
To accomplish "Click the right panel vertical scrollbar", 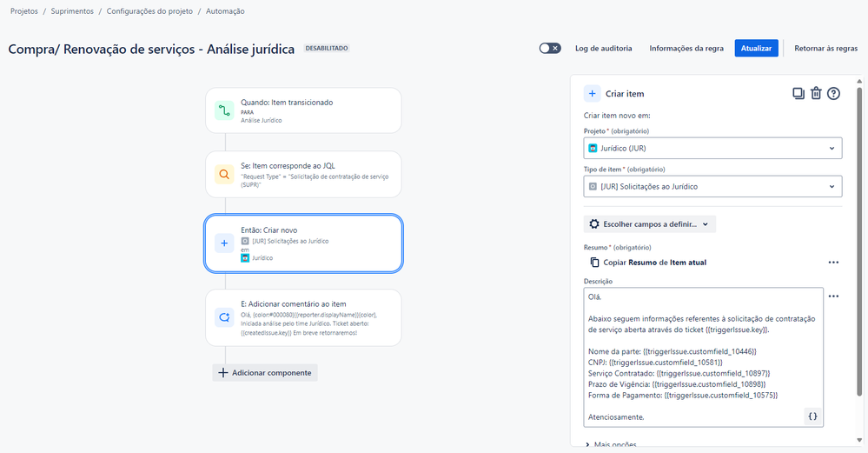I will tap(859, 241).
